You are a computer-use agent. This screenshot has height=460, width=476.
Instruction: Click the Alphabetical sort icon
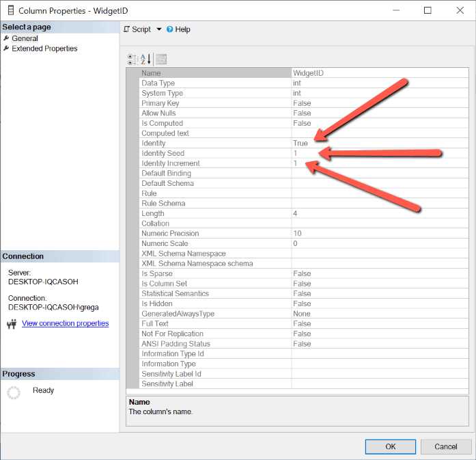(145, 59)
